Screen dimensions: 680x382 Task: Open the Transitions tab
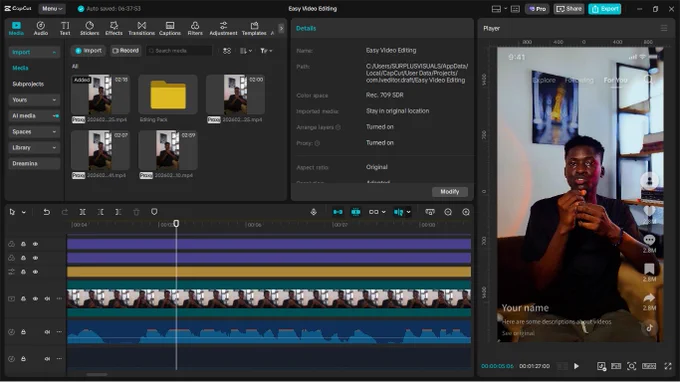(141, 28)
